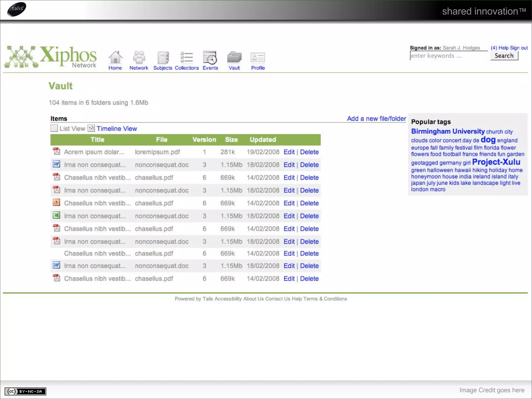This screenshot has width=532, height=399.
Task: Click the Xiphos Network logo
Action: [51, 57]
